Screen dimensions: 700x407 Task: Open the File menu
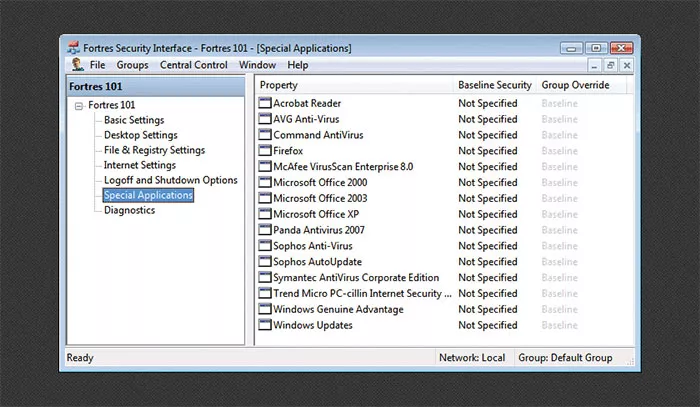pyautogui.click(x=97, y=65)
